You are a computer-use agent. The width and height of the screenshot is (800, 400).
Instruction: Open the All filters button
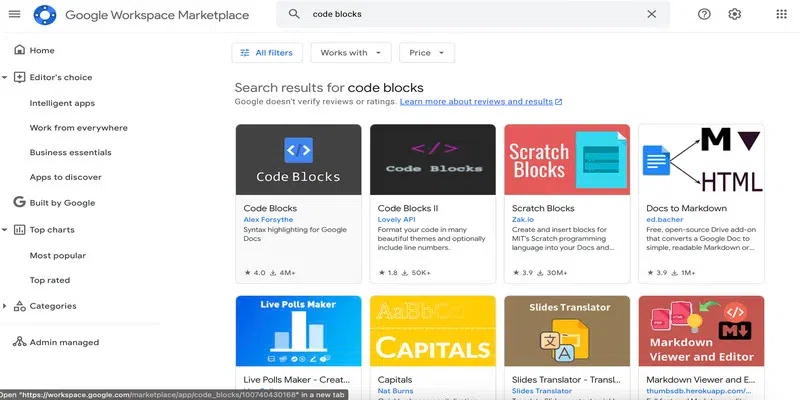(267, 53)
